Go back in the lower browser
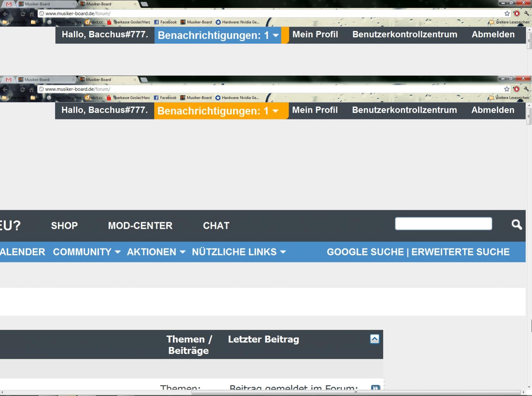The image size is (532, 396). [x=5, y=89]
